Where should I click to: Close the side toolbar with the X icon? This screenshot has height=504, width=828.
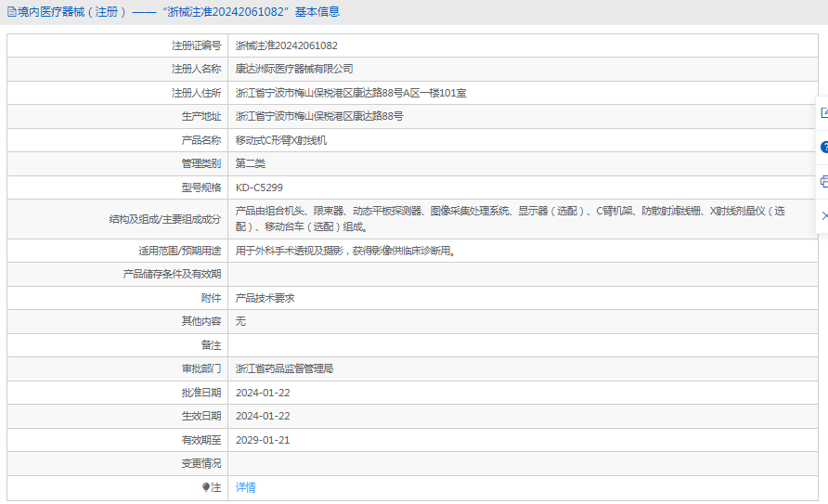[x=825, y=216]
